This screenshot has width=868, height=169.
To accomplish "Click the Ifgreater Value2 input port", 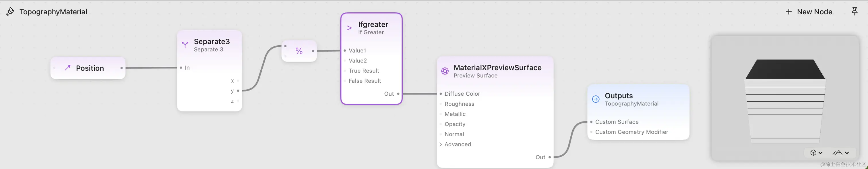I will pyautogui.click(x=345, y=61).
